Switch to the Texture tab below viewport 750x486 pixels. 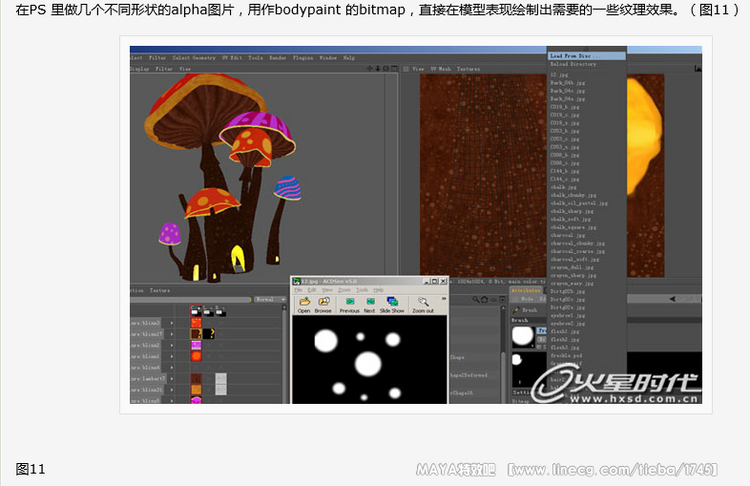pyautogui.click(x=160, y=290)
